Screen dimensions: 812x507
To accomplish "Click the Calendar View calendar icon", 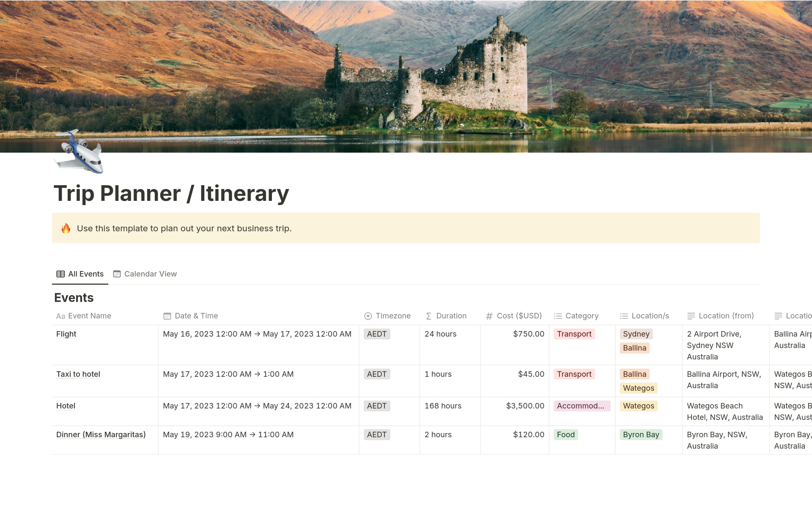I will coord(117,274).
